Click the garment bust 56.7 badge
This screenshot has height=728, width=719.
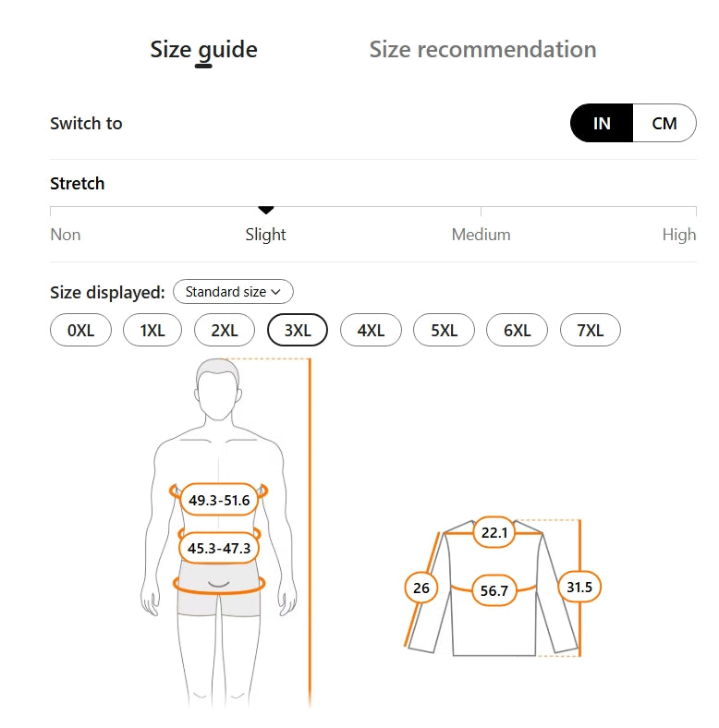495,590
